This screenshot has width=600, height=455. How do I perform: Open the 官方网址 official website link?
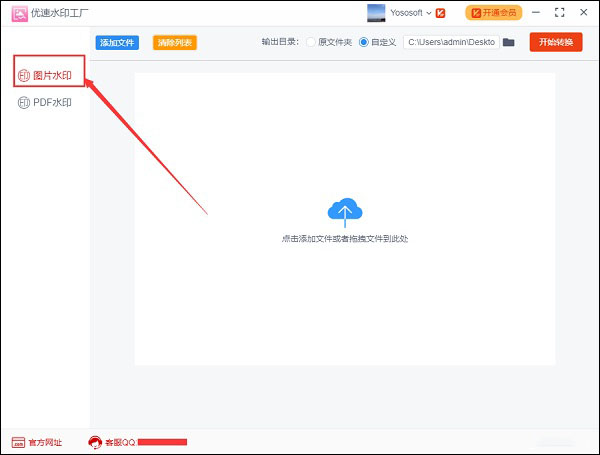pyautogui.click(x=37, y=443)
